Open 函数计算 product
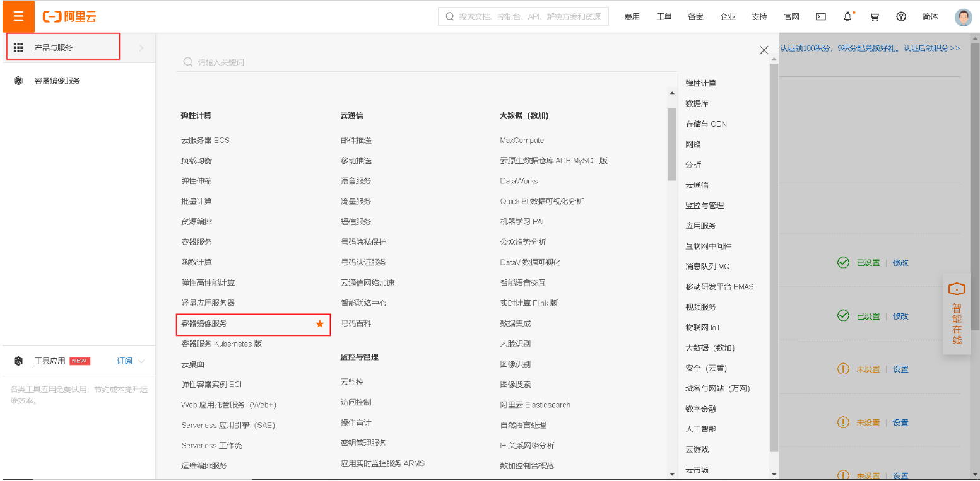This screenshot has height=481, width=980. tap(196, 262)
